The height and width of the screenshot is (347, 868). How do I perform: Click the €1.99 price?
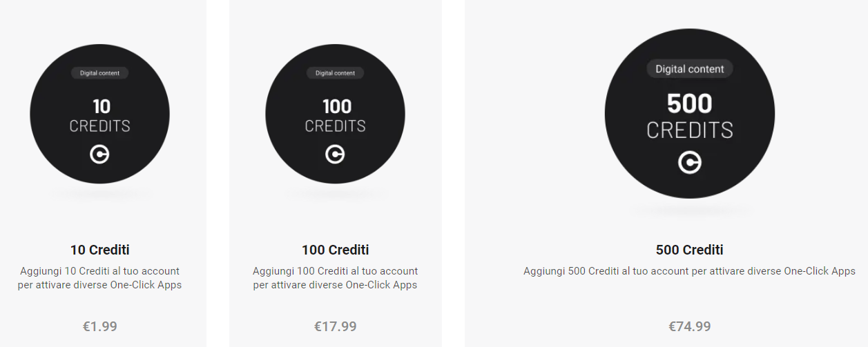99,326
